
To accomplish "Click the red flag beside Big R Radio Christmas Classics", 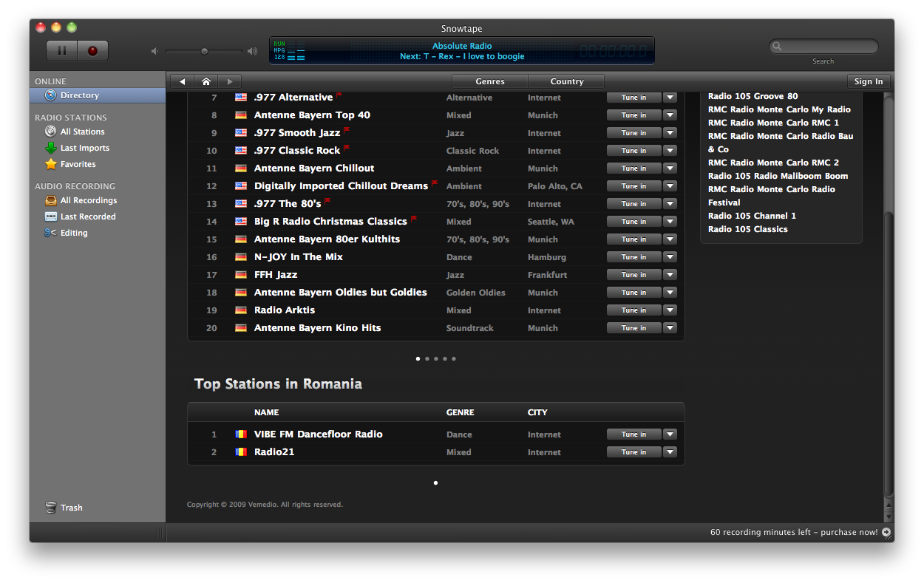I will pyautogui.click(x=414, y=219).
